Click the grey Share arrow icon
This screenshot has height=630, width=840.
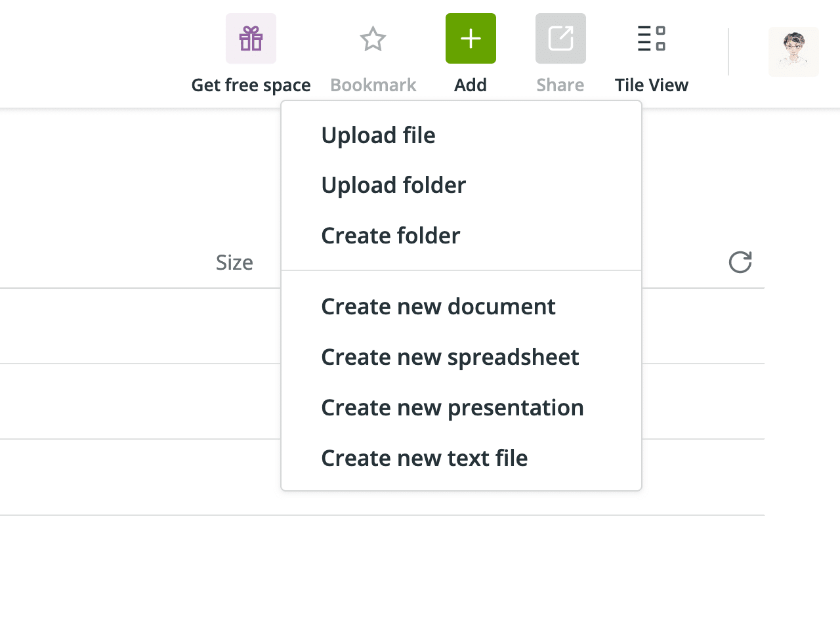[x=560, y=39]
